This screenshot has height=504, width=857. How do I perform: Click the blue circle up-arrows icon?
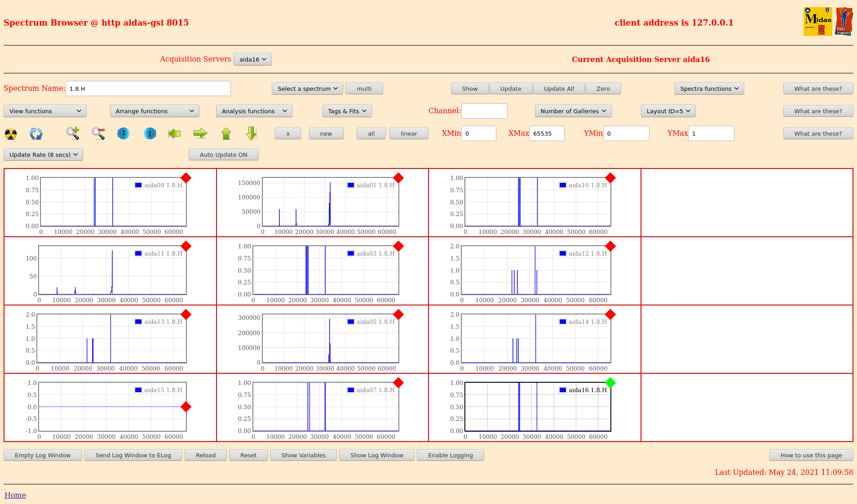(x=150, y=133)
